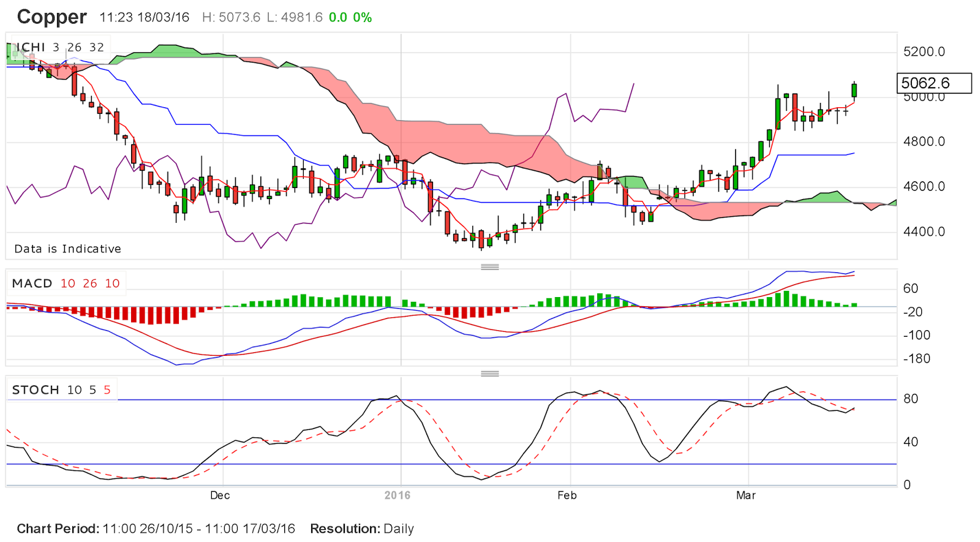The image size is (980, 542).
Task: Click the 4600.0 price axis label
Action: (x=924, y=187)
